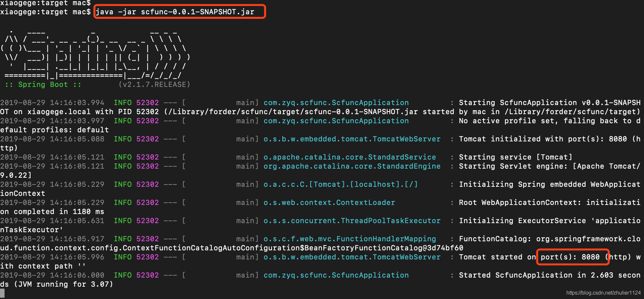Click the 'Root WebApplicationContext' message
644x299 pixels.
pyautogui.click(x=550, y=203)
